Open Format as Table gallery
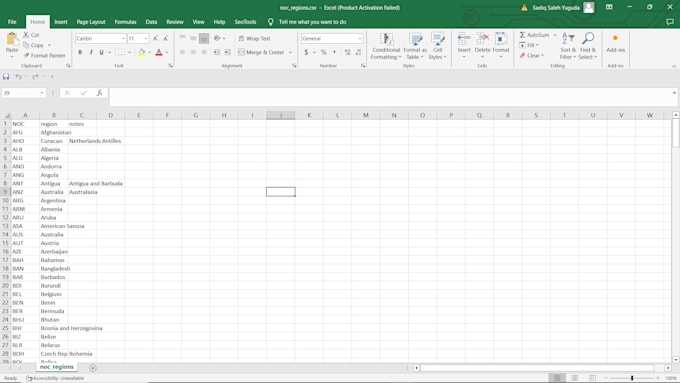 415,46
